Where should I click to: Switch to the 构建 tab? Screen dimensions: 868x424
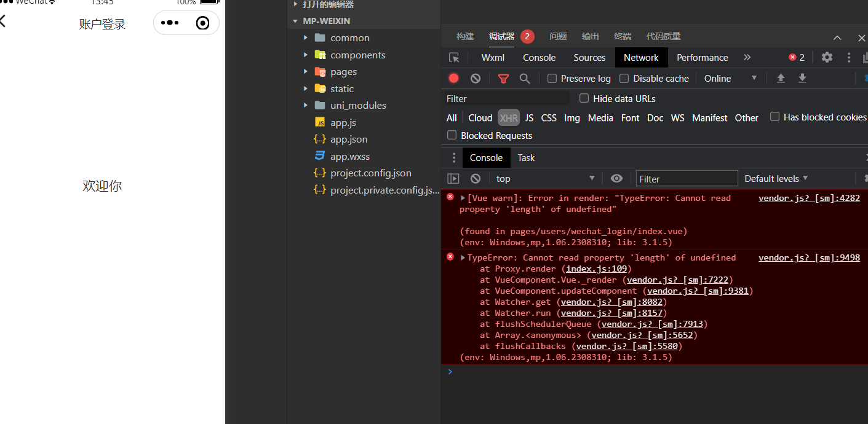click(465, 37)
